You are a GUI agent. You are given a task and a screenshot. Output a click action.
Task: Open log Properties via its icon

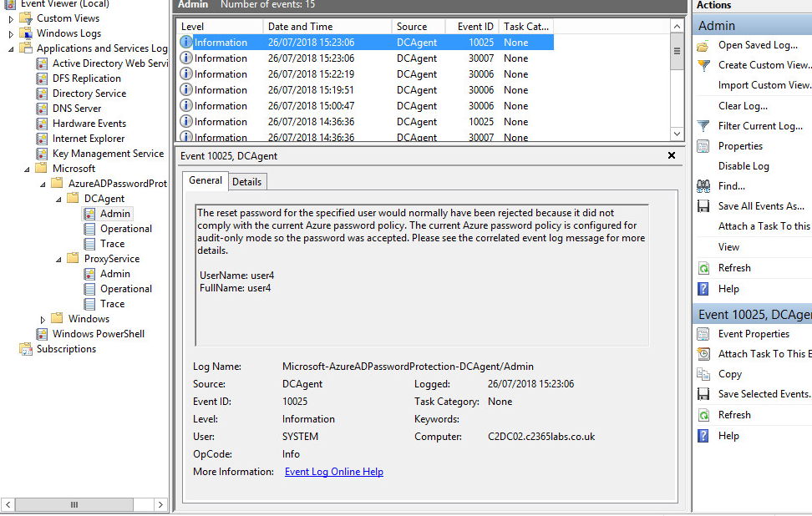pos(704,145)
